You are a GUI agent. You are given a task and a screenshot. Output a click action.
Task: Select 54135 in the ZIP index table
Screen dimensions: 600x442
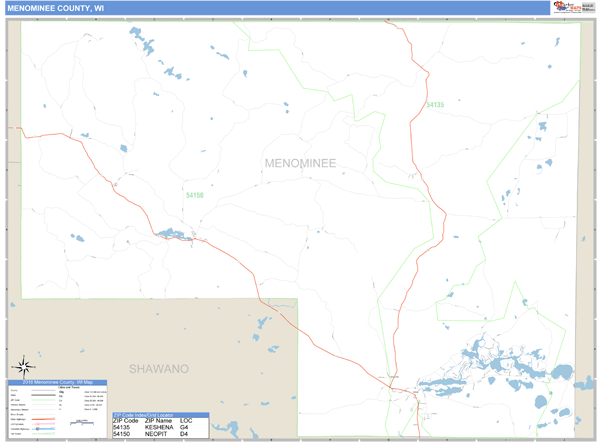click(121, 427)
